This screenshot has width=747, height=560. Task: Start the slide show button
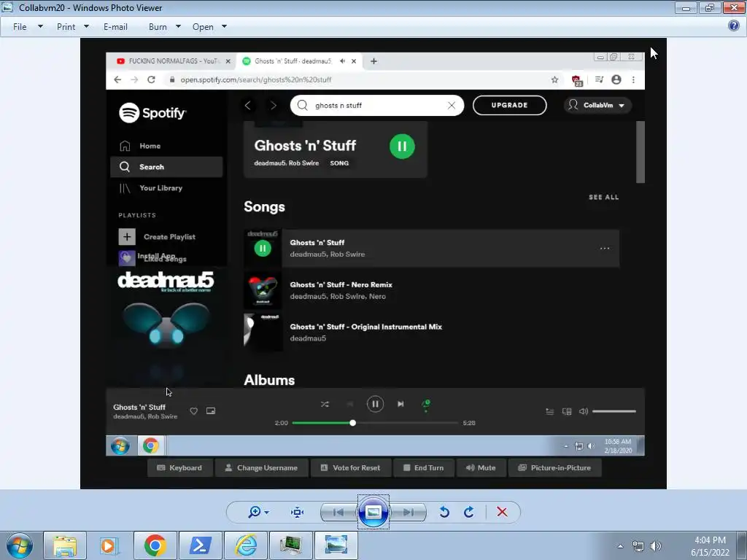(x=373, y=512)
